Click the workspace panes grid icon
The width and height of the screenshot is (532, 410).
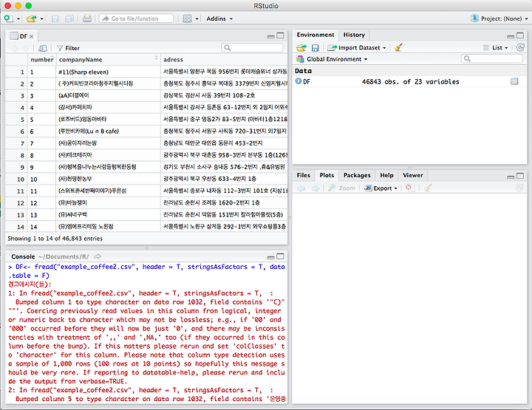187,18
